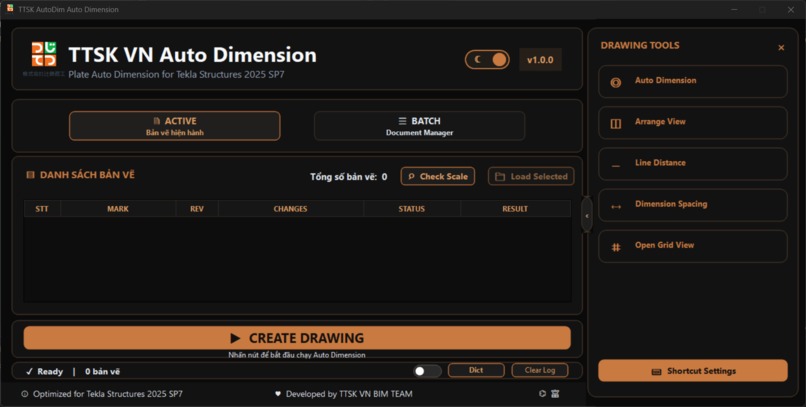
Task: Click the hexagon play icon in footer
Action: [542, 394]
